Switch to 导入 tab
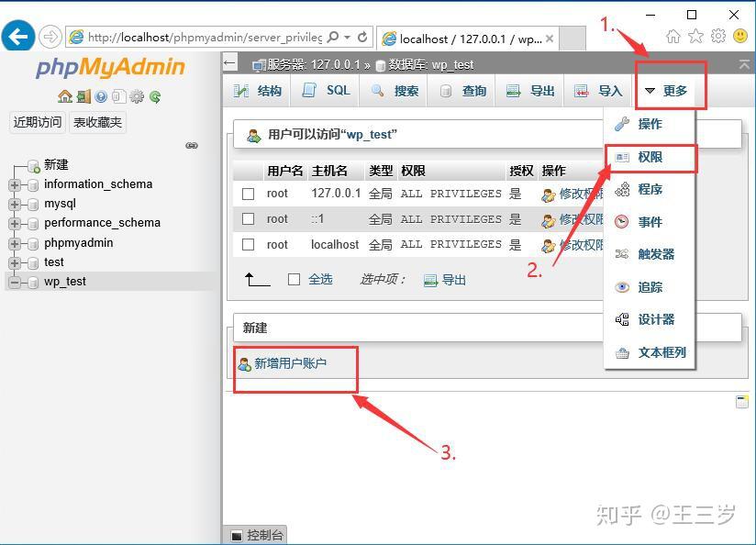756x545 pixels. (598, 90)
